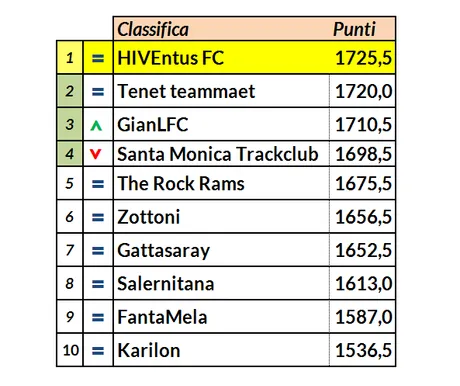Click the equals sign next to Gattasaray
The height and width of the screenshot is (386, 460).
(x=98, y=250)
